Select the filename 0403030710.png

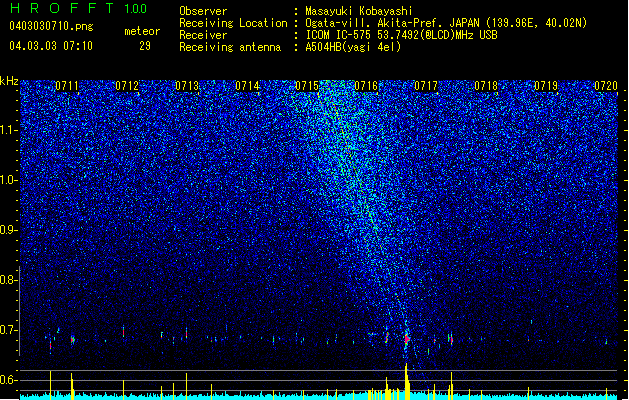tap(51, 27)
